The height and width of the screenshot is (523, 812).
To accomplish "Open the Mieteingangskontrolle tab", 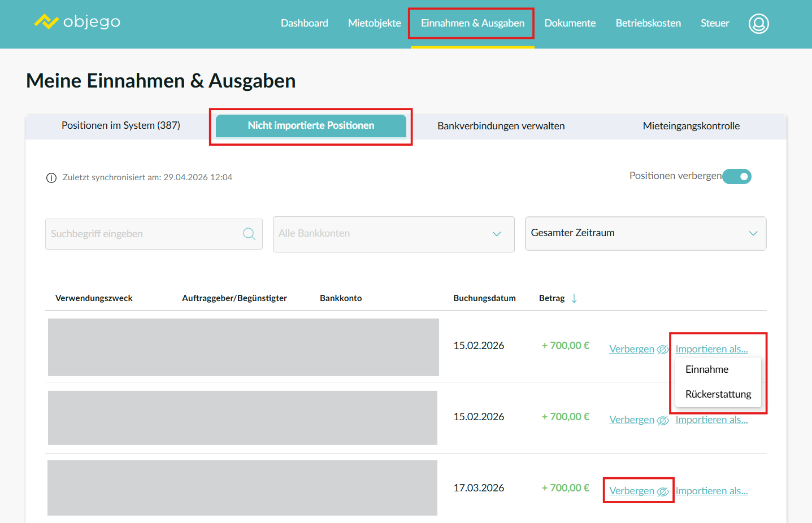I will (691, 126).
